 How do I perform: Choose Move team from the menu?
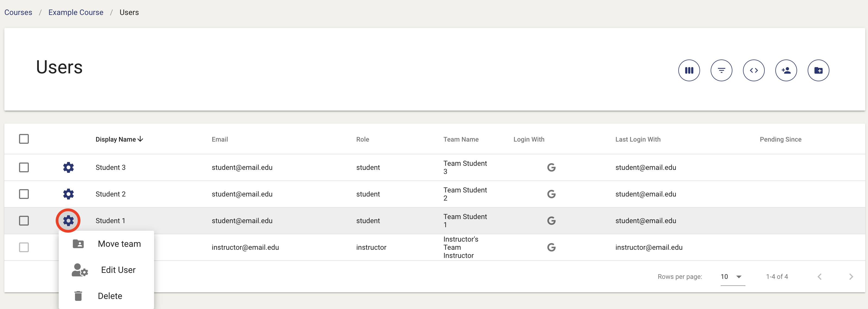[119, 243]
